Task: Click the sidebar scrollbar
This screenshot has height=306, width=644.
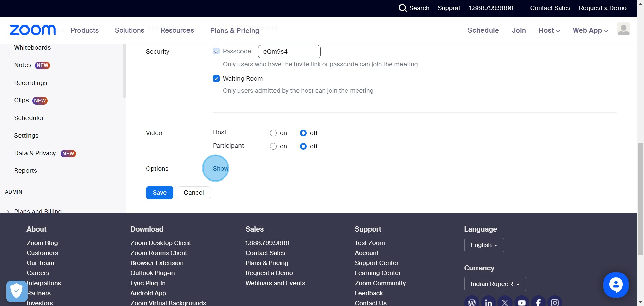Action: (124, 70)
